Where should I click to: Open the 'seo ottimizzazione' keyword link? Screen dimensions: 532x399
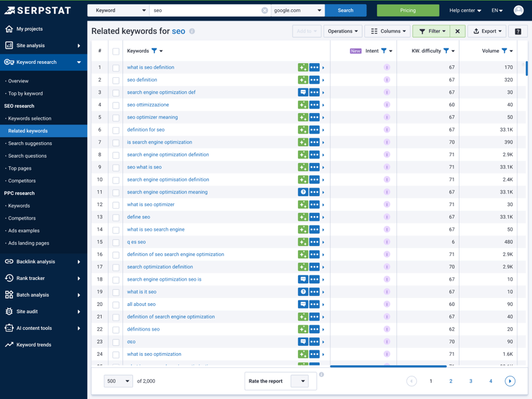pos(148,105)
